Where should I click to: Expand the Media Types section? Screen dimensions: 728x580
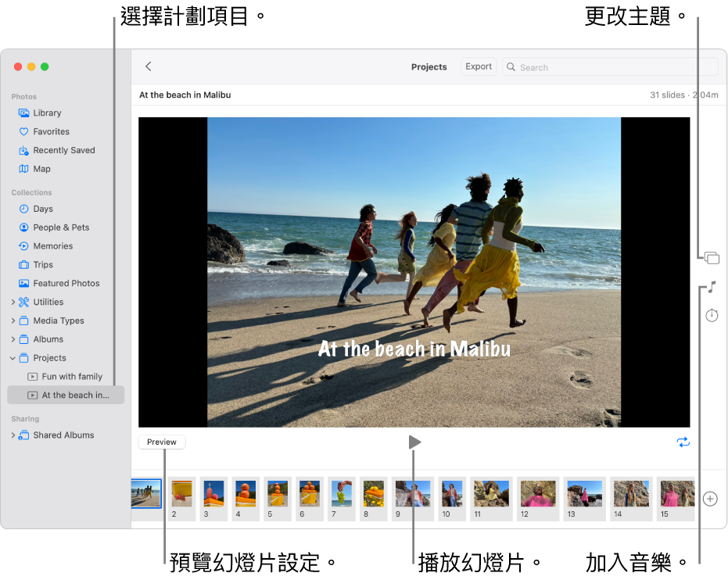point(13,320)
